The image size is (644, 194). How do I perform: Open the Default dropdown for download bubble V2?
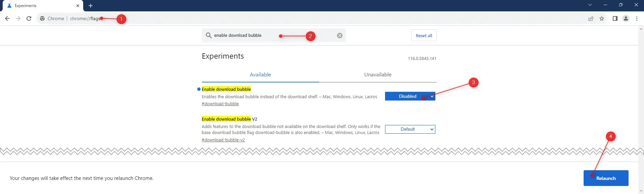click(x=410, y=129)
